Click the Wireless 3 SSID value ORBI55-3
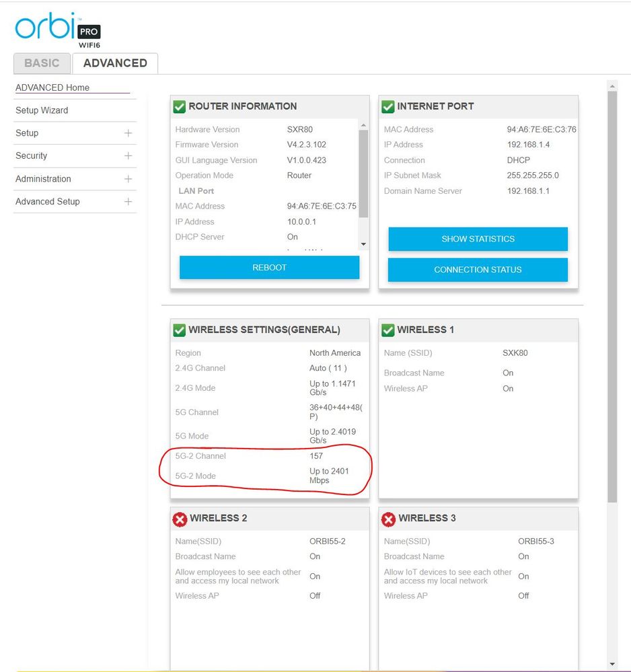Screen dimensions: 631x672 [x=536, y=542]
